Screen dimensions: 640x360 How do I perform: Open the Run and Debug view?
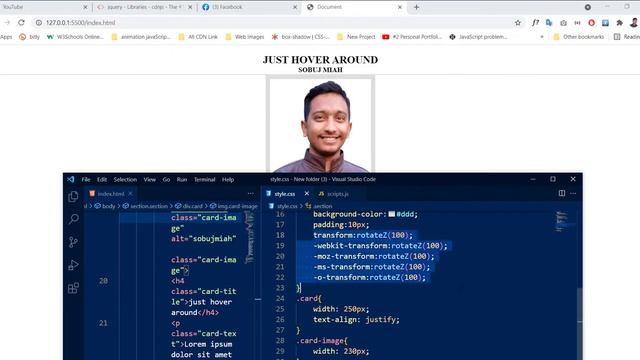[x=73, y=265]
